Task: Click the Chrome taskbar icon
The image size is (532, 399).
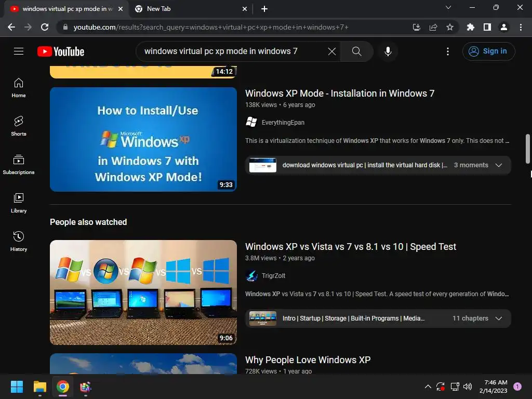Action: (63, 387)
